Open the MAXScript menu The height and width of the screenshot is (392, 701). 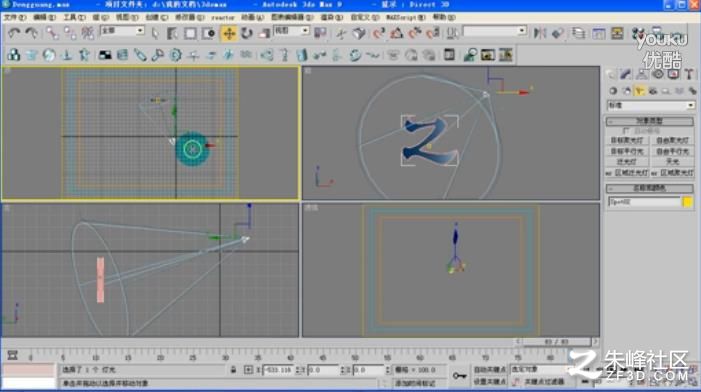(x=405, y=17)
